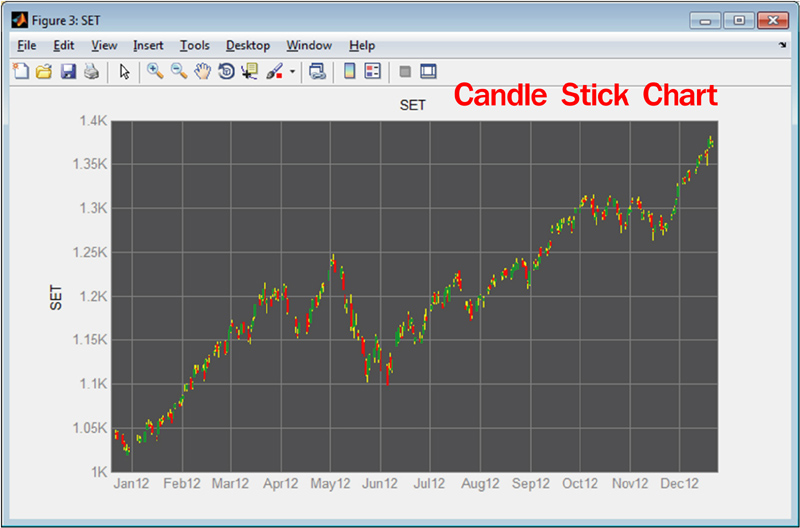The image size is (800, 528).
Task: Select the Edit Plot arrow tool
Action: pyautogui.click(x=124, y=71)
